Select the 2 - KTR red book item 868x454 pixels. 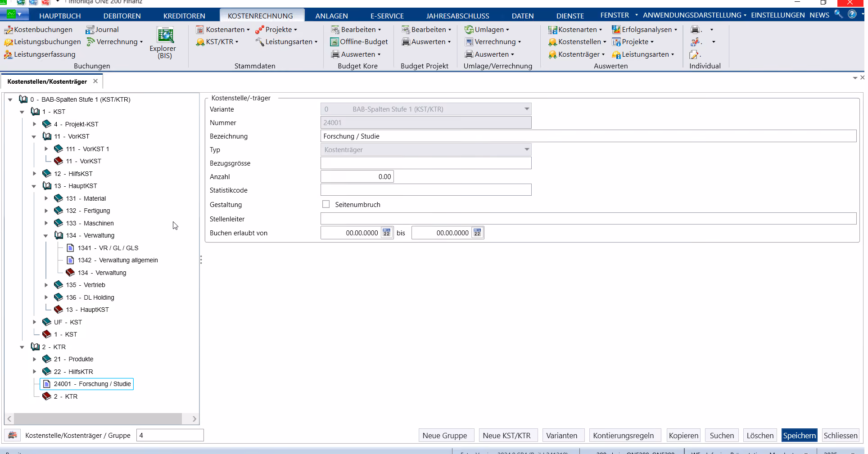[60, 396]
